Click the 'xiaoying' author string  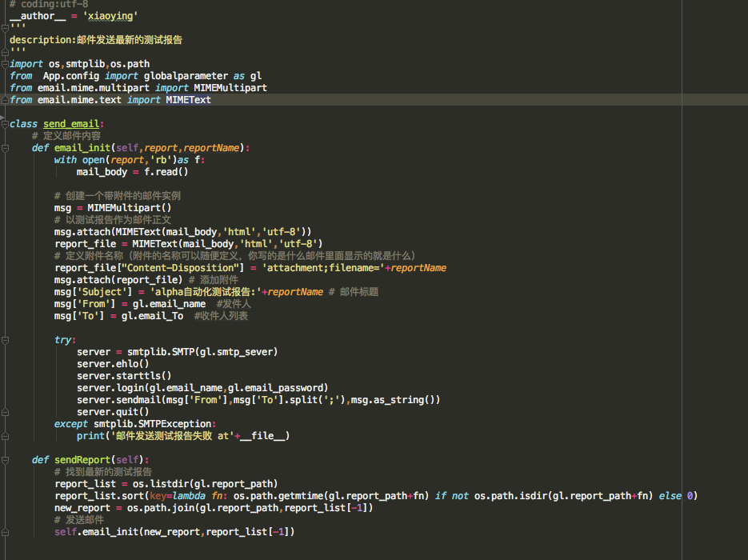pyautogui.click(x=110, y=16)
